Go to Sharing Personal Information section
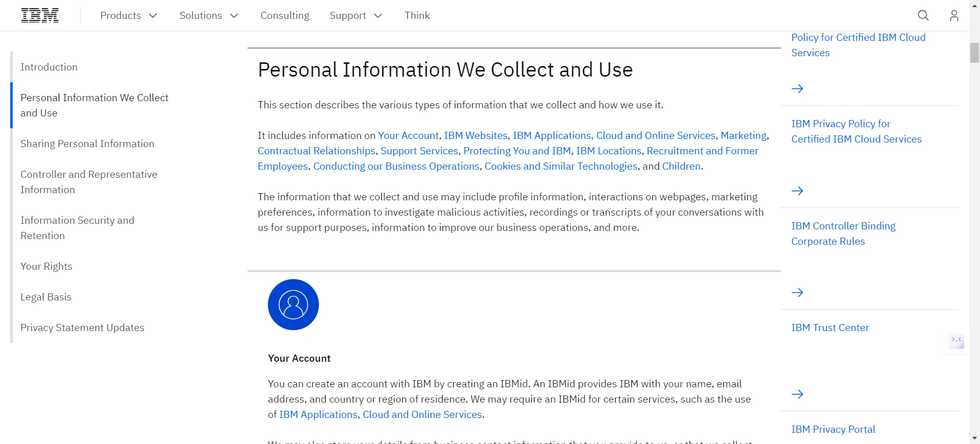980x444 pixels. tap(87, 144)
